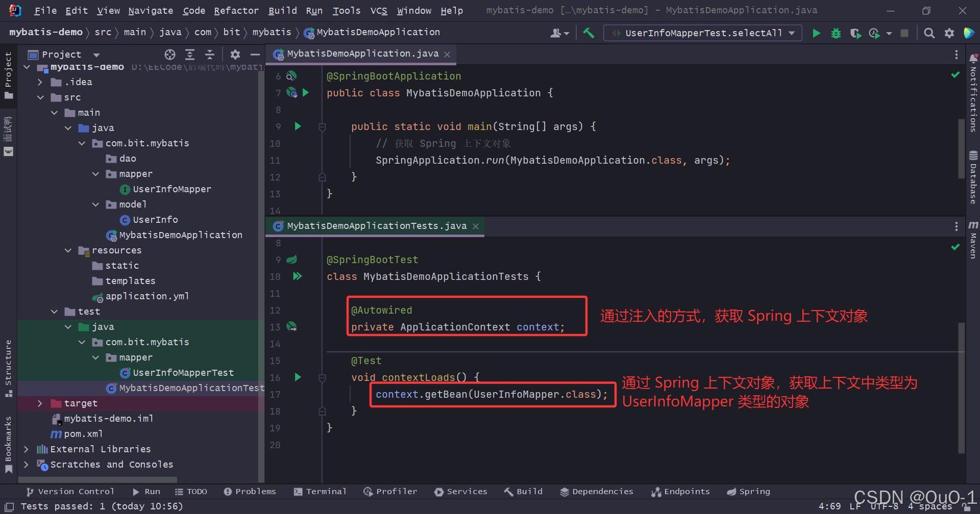Viewport: 980px width, 514px height.
Task: Expand External Libraries node
Action: (x=26, y=449)
